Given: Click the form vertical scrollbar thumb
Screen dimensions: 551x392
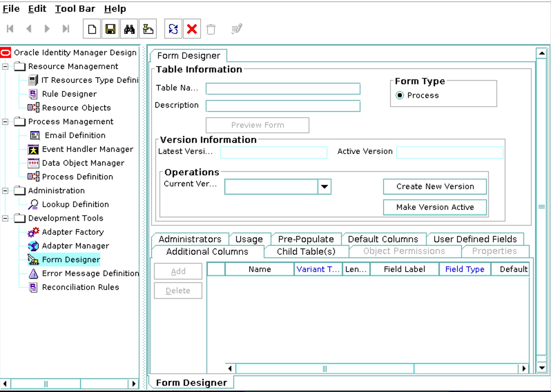Looking at the screenshot, I should tap(542, 207).
